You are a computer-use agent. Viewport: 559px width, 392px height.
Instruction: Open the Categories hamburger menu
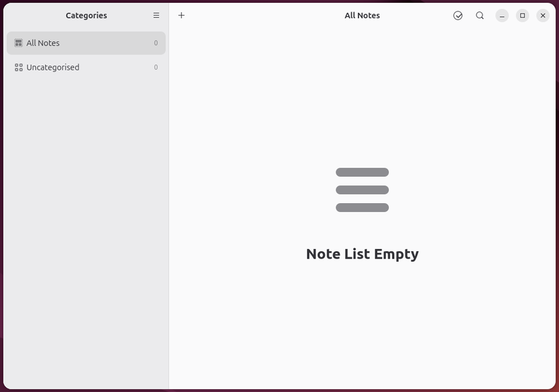156,16
